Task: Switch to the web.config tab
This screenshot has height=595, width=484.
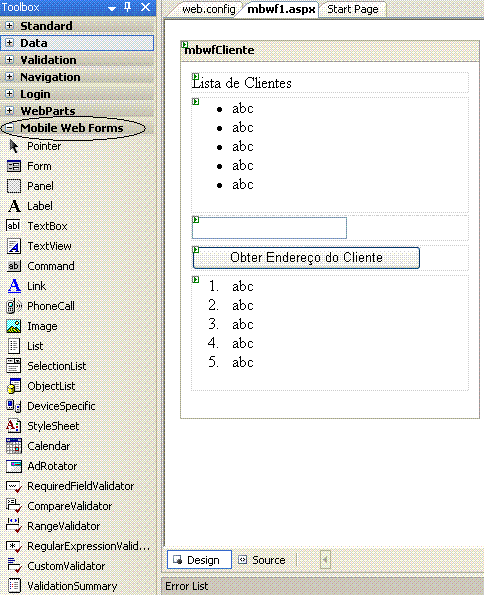Action: [x=208, y=9]
